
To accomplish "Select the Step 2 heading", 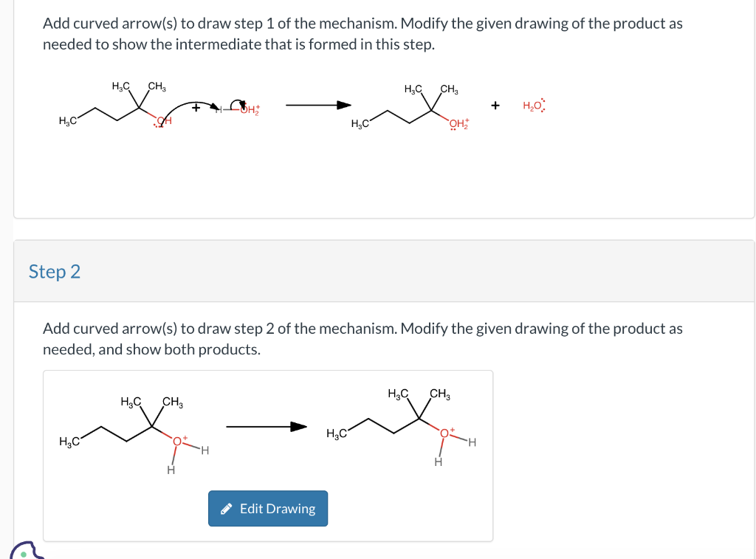I will coord(55,272).
